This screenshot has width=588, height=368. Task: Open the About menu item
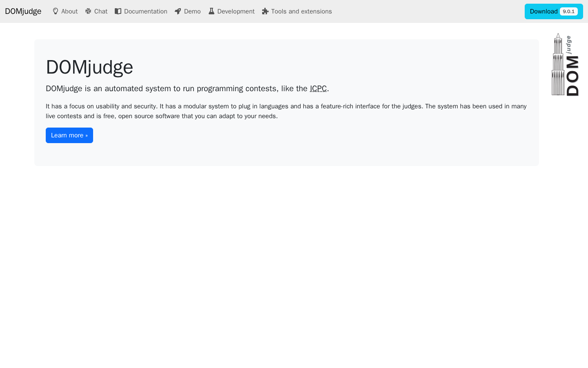point(65,11)
